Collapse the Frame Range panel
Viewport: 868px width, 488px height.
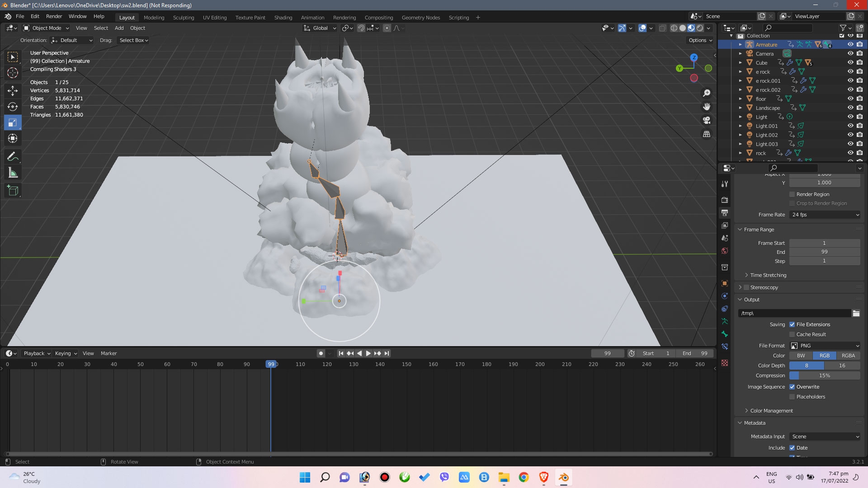coord(740,230)
